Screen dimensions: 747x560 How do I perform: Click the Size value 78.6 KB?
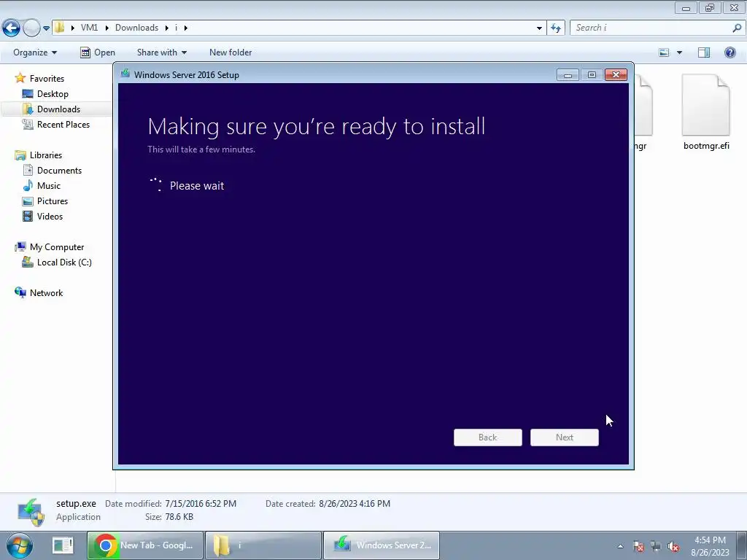click(x=179, y=517)
